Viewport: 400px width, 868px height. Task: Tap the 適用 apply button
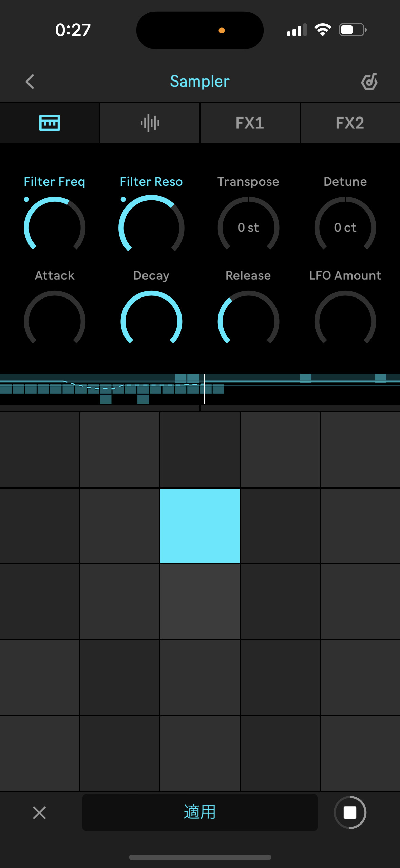coord(200,812)
